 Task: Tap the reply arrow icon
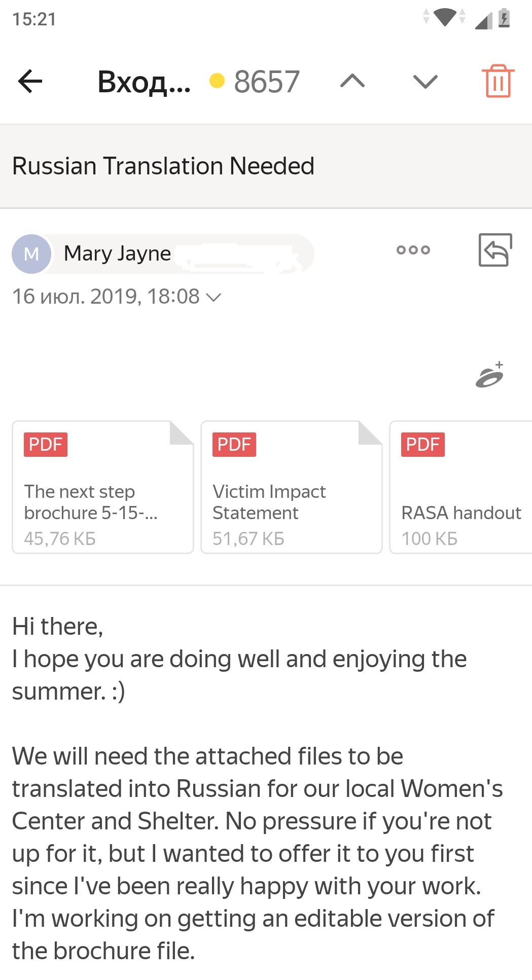pos(495,249)
